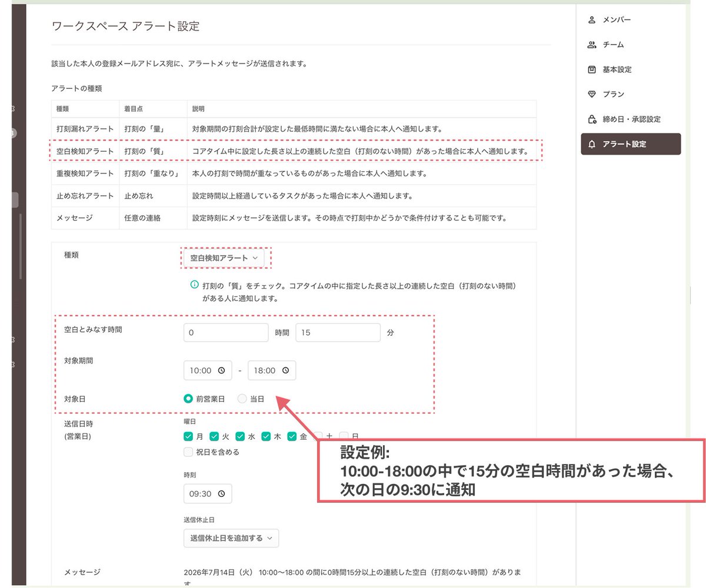Uncheck the 金 weekday checkbox
The width and height of the screenshot is (706, 588).
[x=292, y=436]
